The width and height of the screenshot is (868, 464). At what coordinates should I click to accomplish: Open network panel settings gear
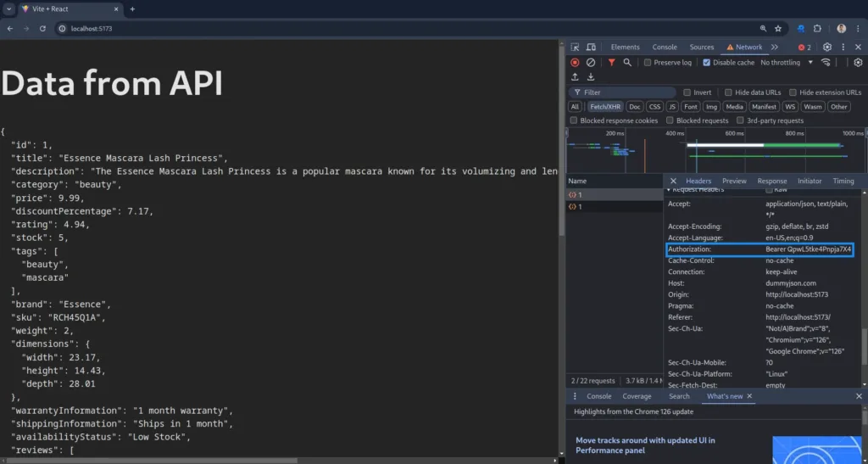858,63
